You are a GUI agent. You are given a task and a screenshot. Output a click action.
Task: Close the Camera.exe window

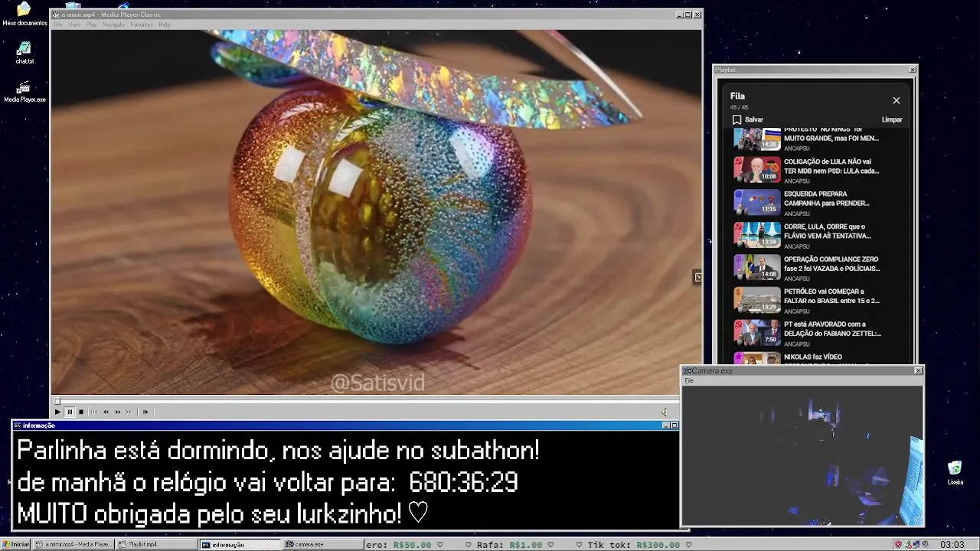[x=918, y=370]
